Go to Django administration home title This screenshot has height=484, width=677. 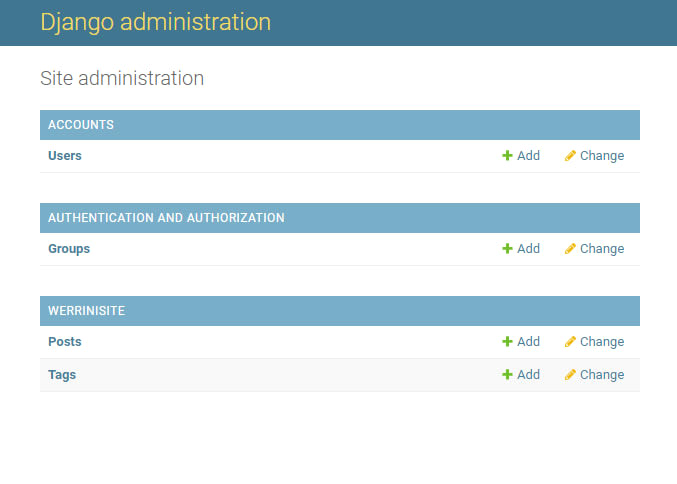pyautogui.click(x=155, y=22)
